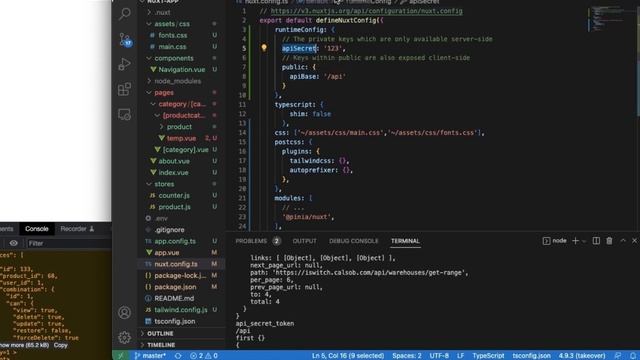Open app.config.ts file
Screen dimensions: 640x360
click(175, 241)
